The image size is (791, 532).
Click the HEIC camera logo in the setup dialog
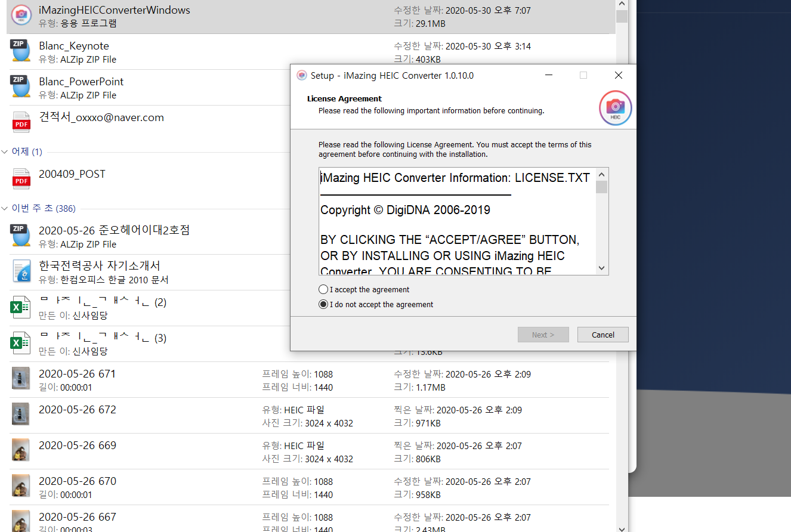(615, 109)
